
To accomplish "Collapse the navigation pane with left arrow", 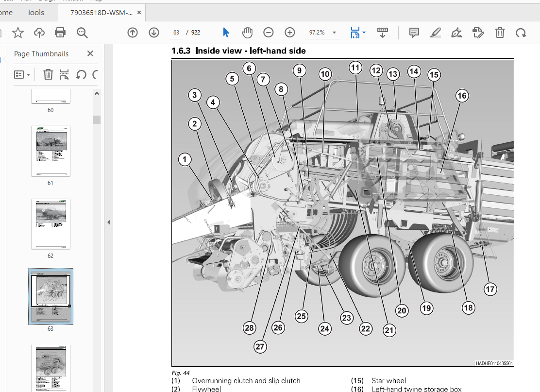I will [109, 222].
